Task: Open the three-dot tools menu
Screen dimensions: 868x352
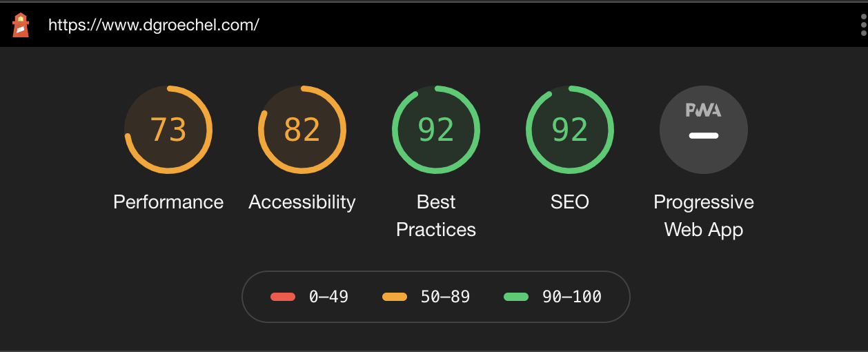Action: click(863, 25)
